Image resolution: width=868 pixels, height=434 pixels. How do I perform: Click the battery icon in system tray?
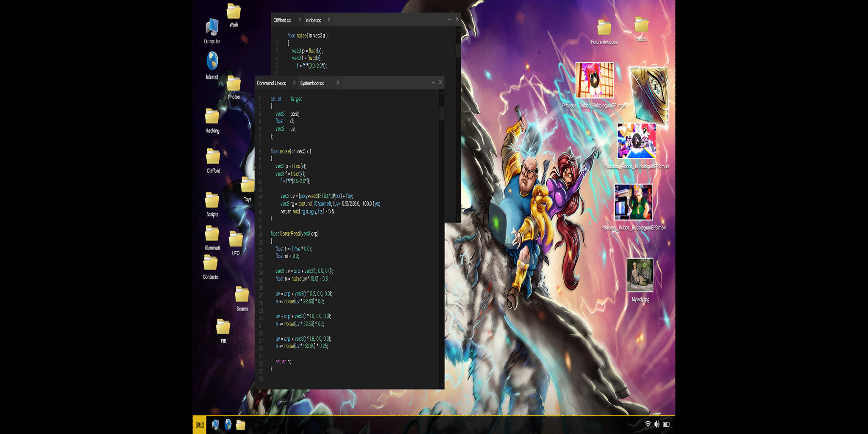click(667, 424)
